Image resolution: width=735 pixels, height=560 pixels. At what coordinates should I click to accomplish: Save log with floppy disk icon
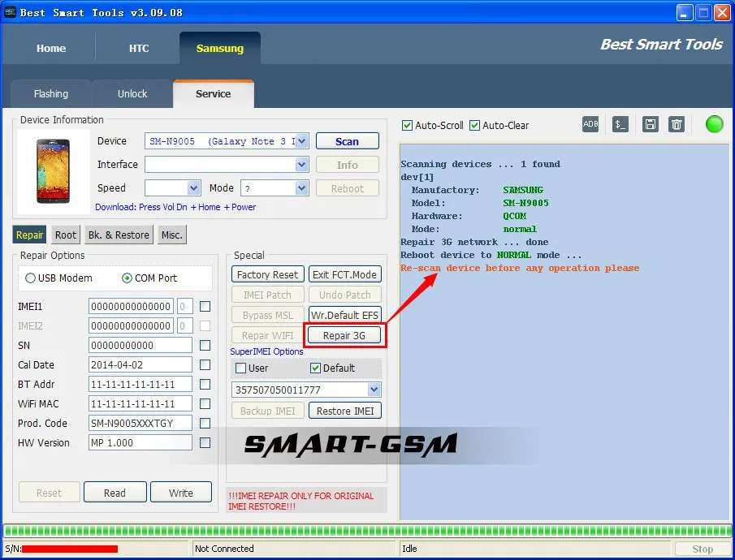coord(651,124)
